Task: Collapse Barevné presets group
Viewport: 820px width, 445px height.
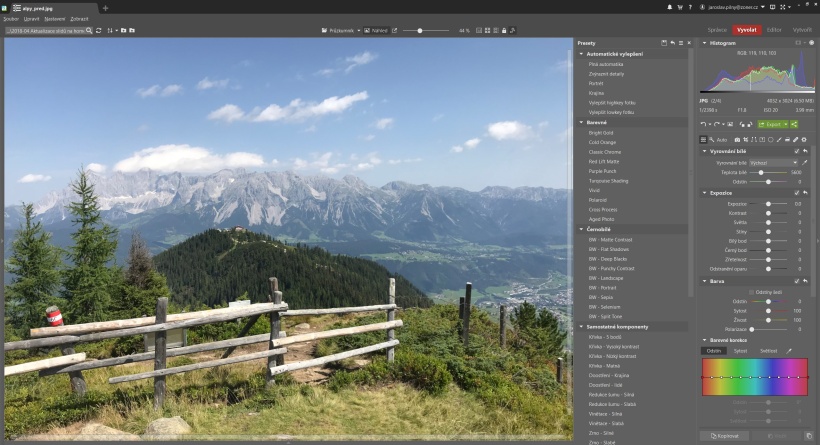Action: pos(581,122)
